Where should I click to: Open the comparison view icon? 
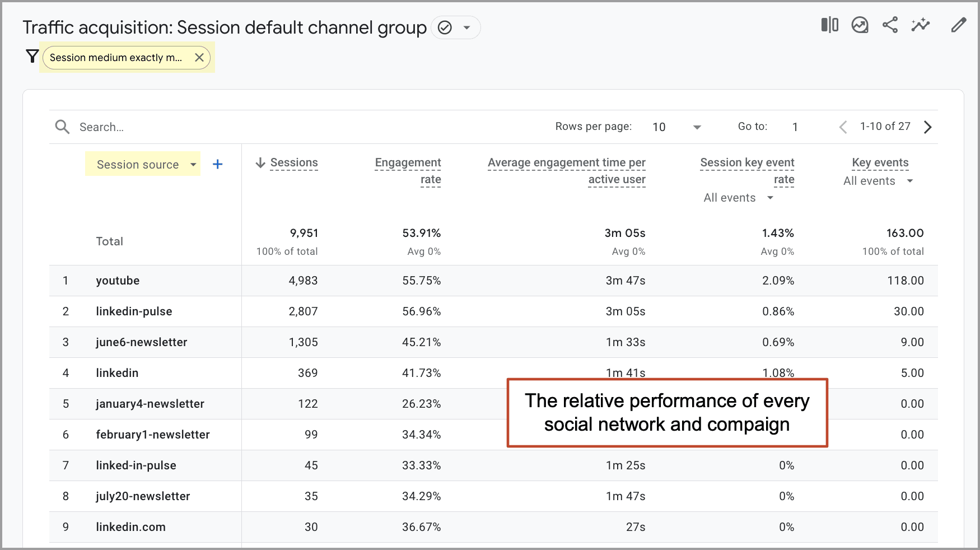pyautogui.click(x=829, y=25)
